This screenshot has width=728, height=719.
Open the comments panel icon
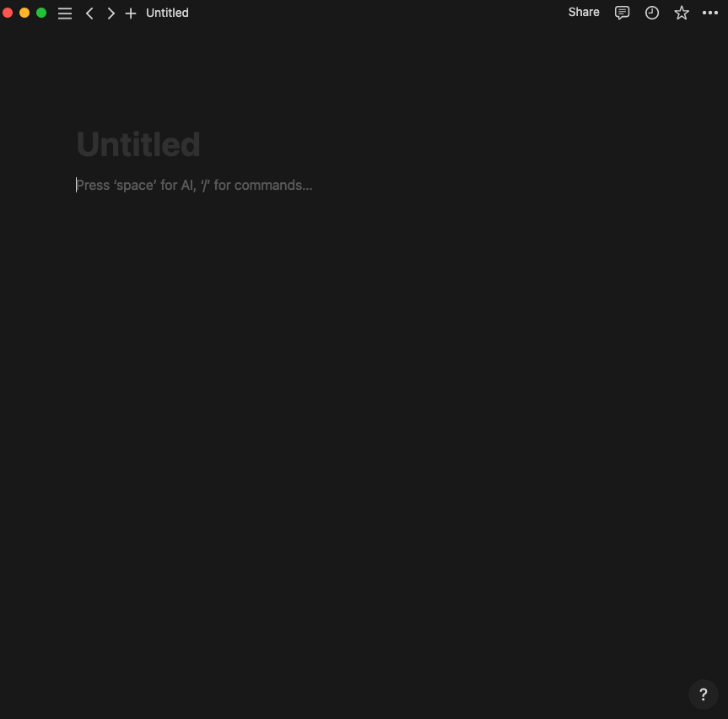pyautogui.click(x=623, y=13)
